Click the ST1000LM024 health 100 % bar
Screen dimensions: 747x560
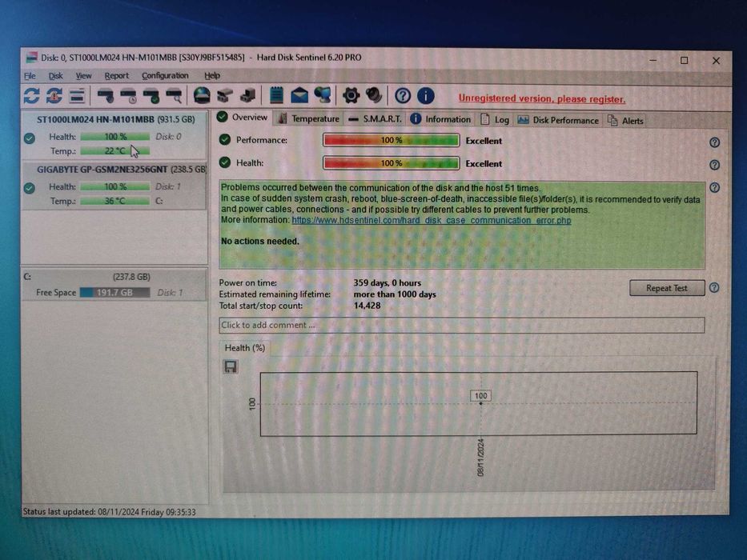coord(114,137)
